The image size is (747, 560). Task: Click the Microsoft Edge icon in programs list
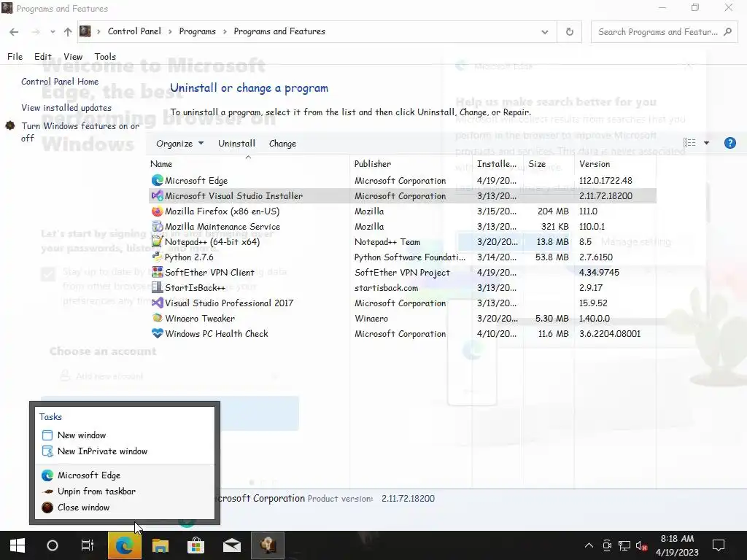(x=158, y=181)
